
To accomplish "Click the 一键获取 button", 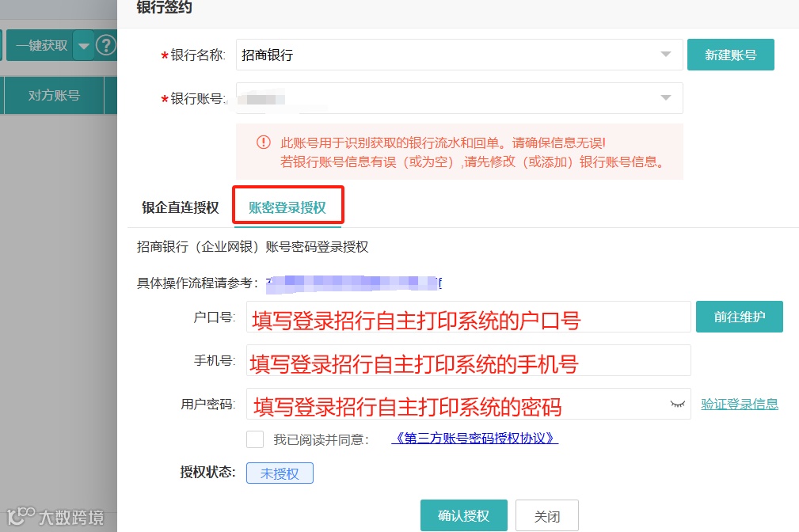I will coord(40,46).
